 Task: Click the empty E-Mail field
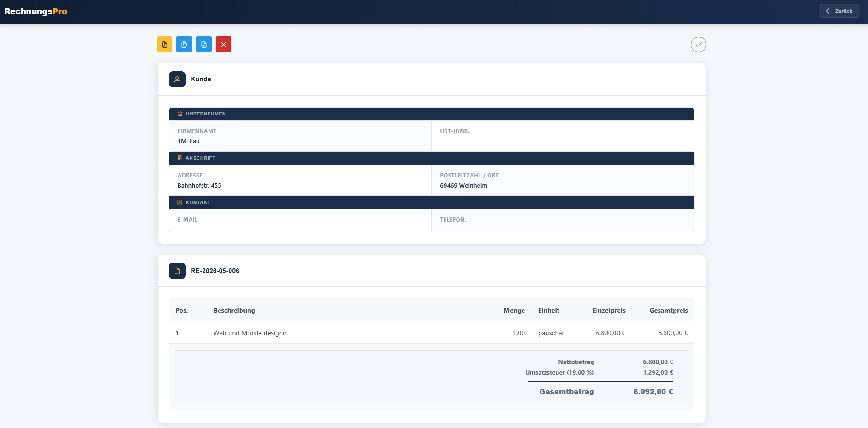tap(300, 220)
